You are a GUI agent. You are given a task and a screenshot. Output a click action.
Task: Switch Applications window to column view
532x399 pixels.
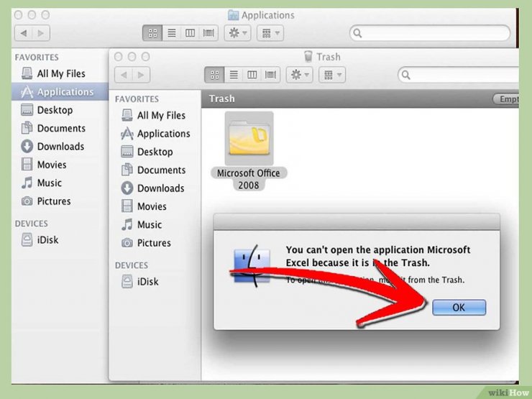[x=190, y=33]
